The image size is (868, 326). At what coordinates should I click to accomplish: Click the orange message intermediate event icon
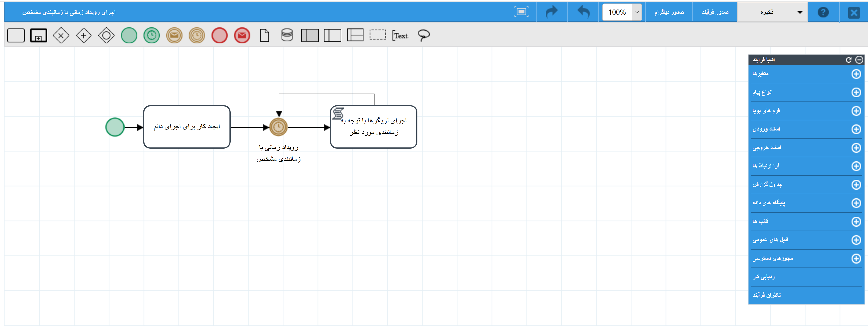174,35
